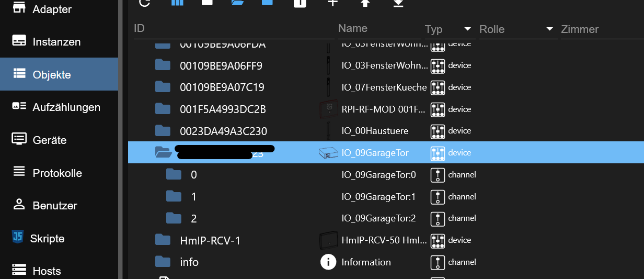Click the plus icon to add object

tap(332, 3)
